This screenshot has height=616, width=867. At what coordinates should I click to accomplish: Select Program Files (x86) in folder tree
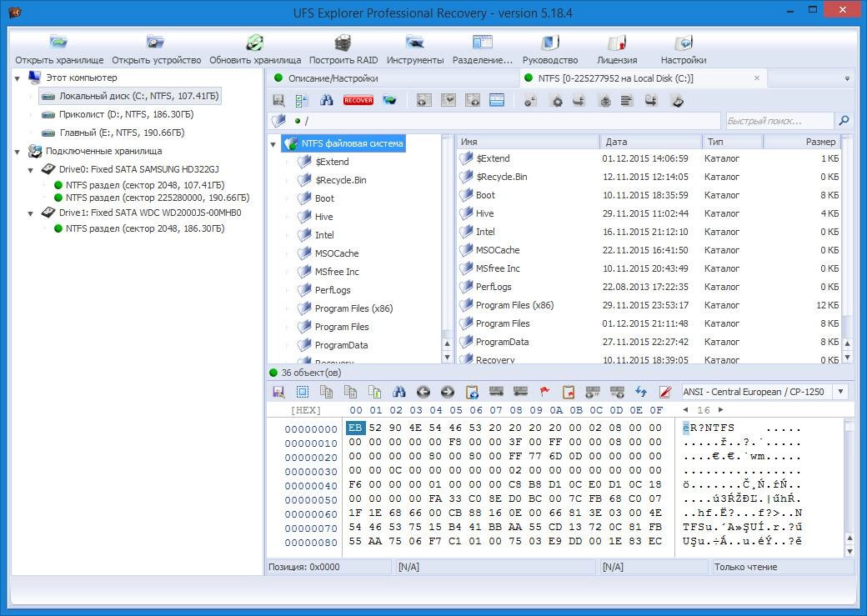[346, 308]
